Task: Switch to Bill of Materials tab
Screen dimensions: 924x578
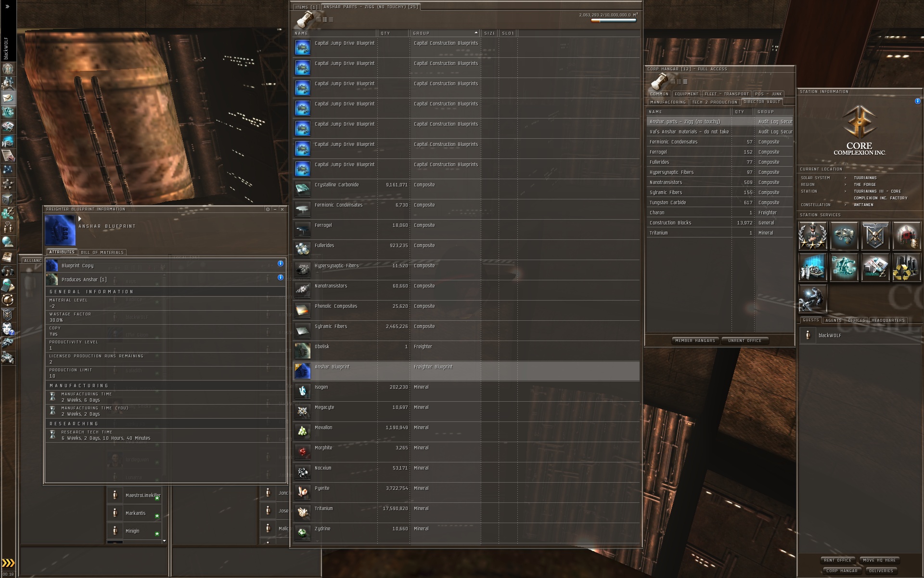Action: coord(103,252)
